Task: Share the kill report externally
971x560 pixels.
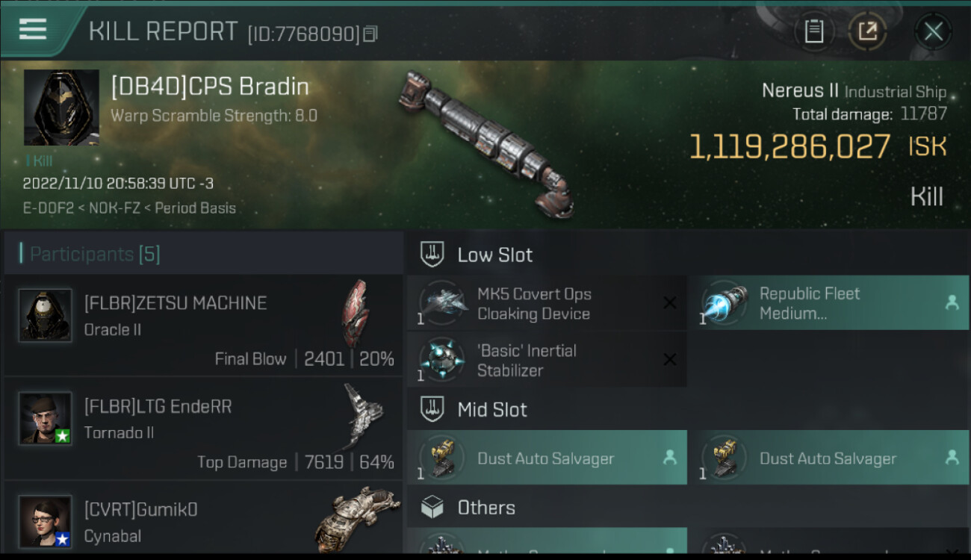Action: (867, 31)
